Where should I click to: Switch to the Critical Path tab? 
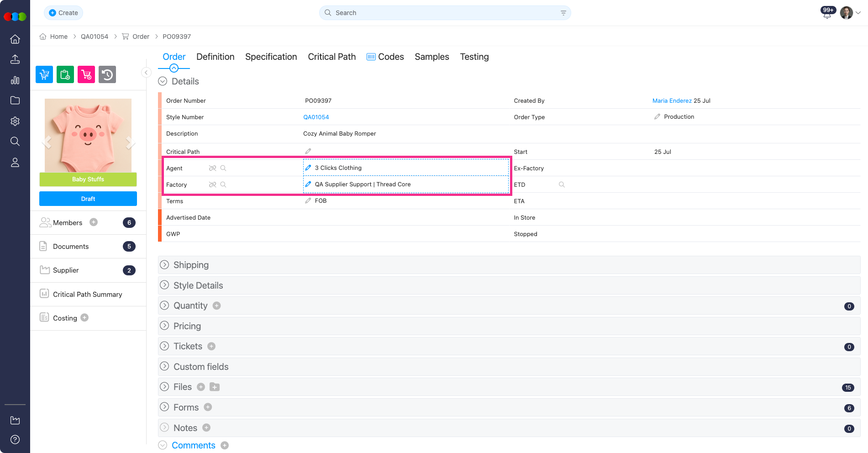point(331,57)
